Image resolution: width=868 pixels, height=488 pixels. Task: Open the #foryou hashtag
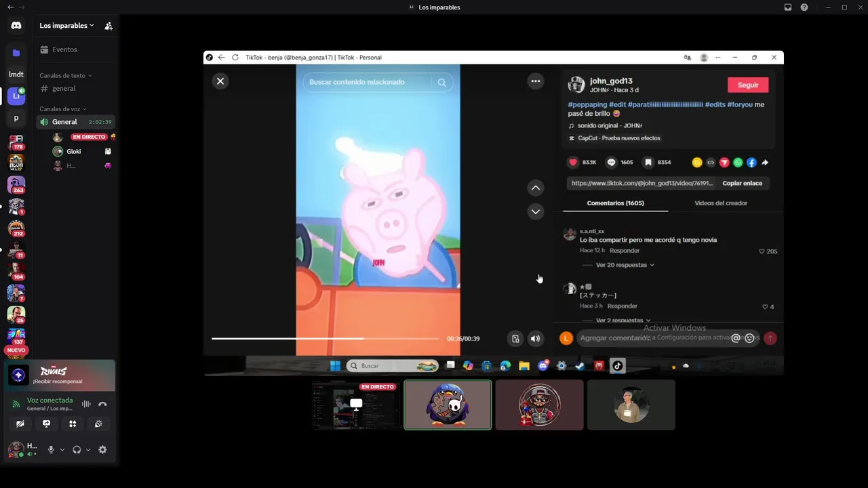pos(740,104)
